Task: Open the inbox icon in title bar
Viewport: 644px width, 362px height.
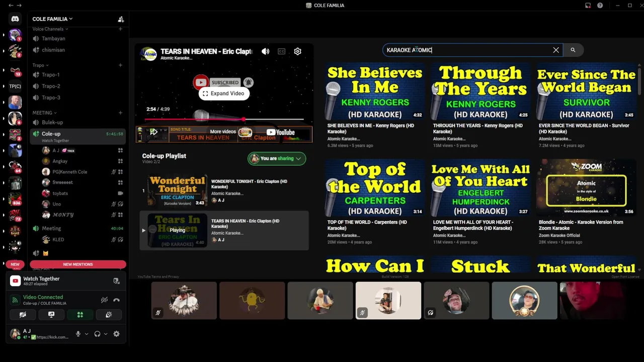Action: pos(588,6)
